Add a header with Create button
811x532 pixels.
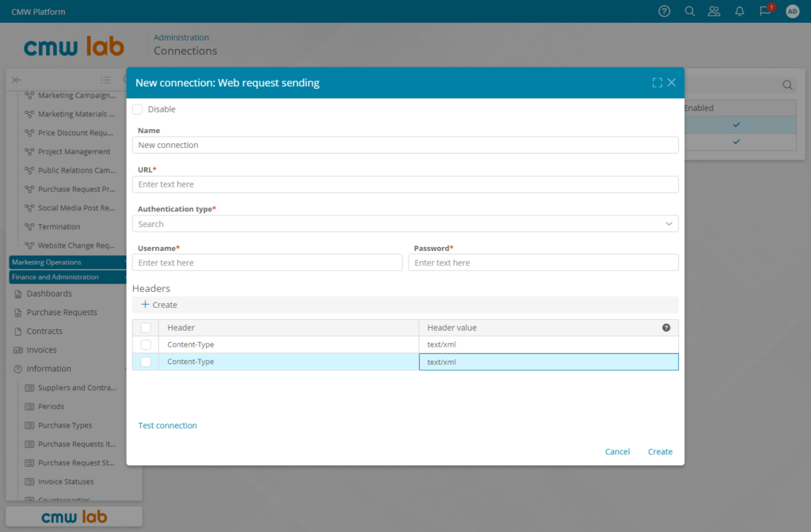[159, 305]
